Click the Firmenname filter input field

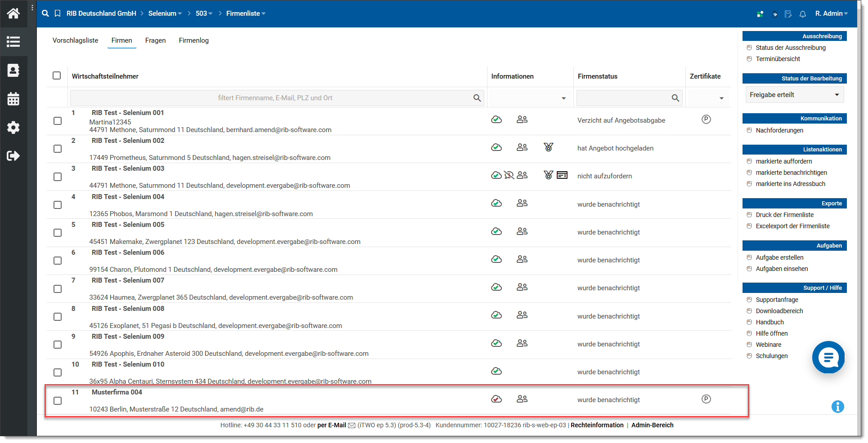[x=277, y=98]
